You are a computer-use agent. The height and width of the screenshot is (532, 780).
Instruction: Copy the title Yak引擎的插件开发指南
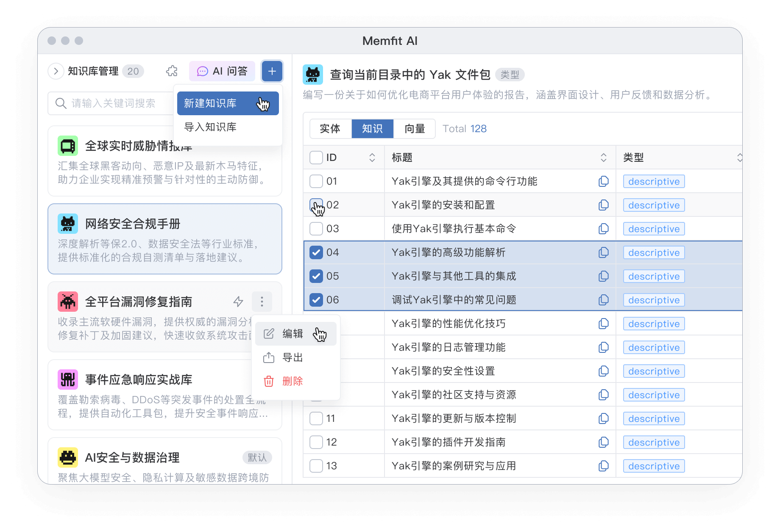tap(603, 442)
